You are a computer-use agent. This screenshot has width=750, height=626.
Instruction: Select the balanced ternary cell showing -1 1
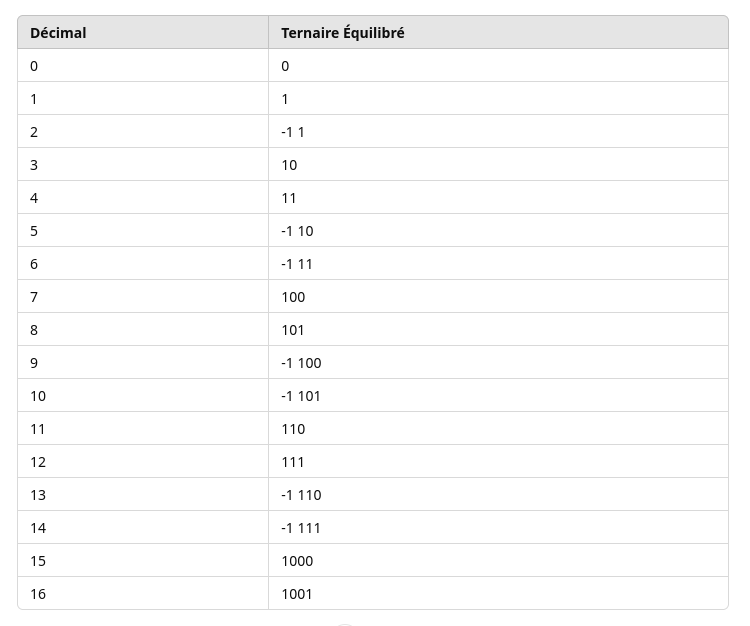pyautogui.click(x=498, y=132)
